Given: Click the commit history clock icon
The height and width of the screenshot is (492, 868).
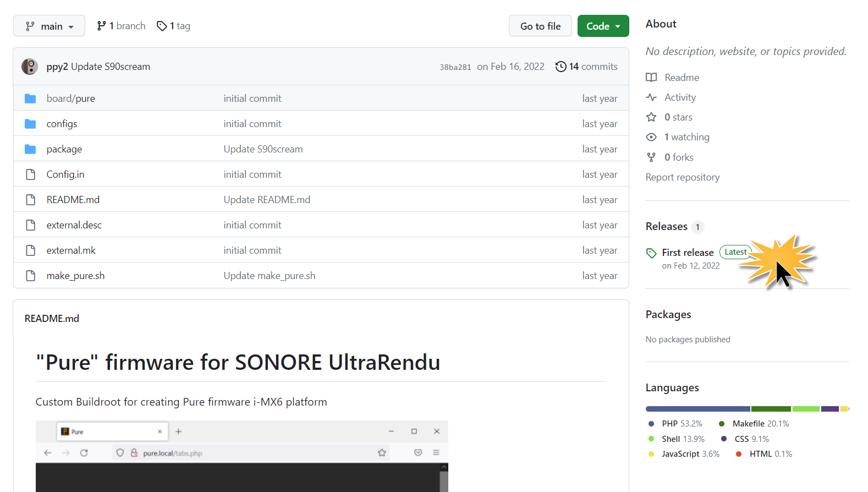Looking at the screenshot, I should click(x=561, y=67).
